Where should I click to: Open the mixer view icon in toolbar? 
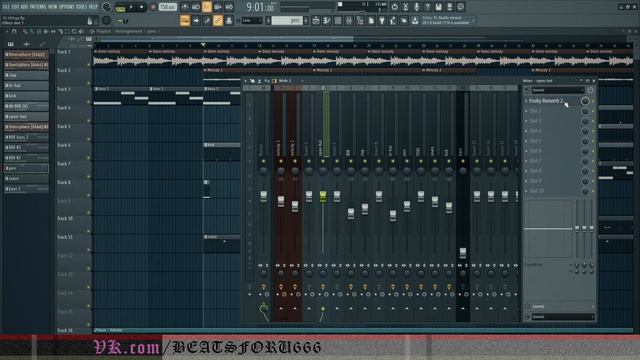tap(349, 20)
